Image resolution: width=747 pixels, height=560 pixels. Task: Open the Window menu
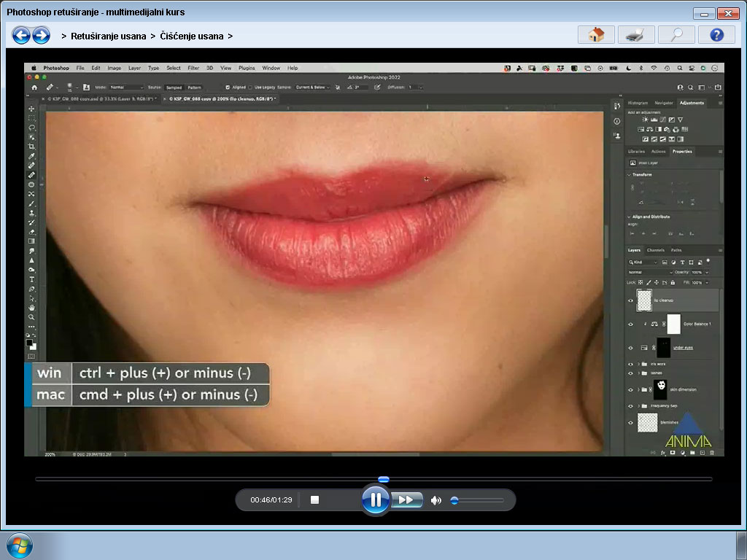(271, 68)
